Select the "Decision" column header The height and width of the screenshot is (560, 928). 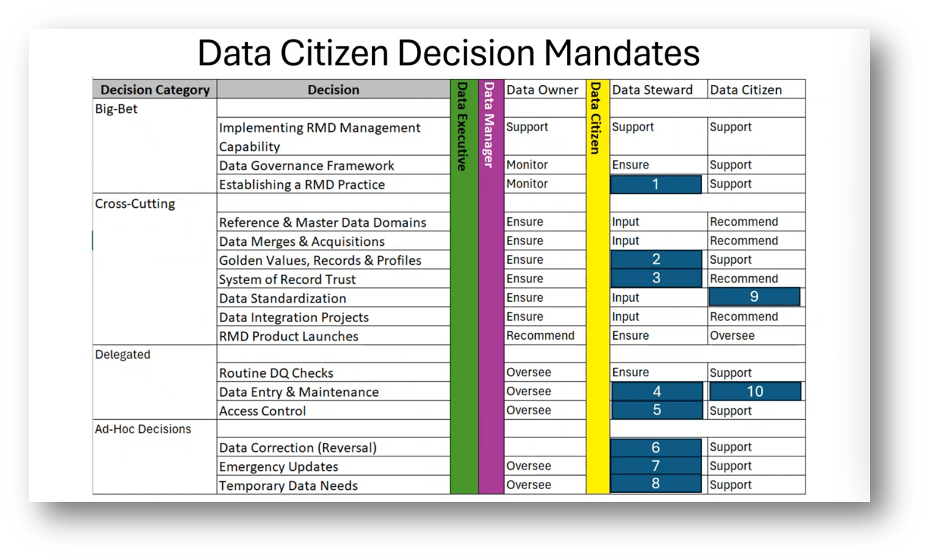click(x=333, y=89)
